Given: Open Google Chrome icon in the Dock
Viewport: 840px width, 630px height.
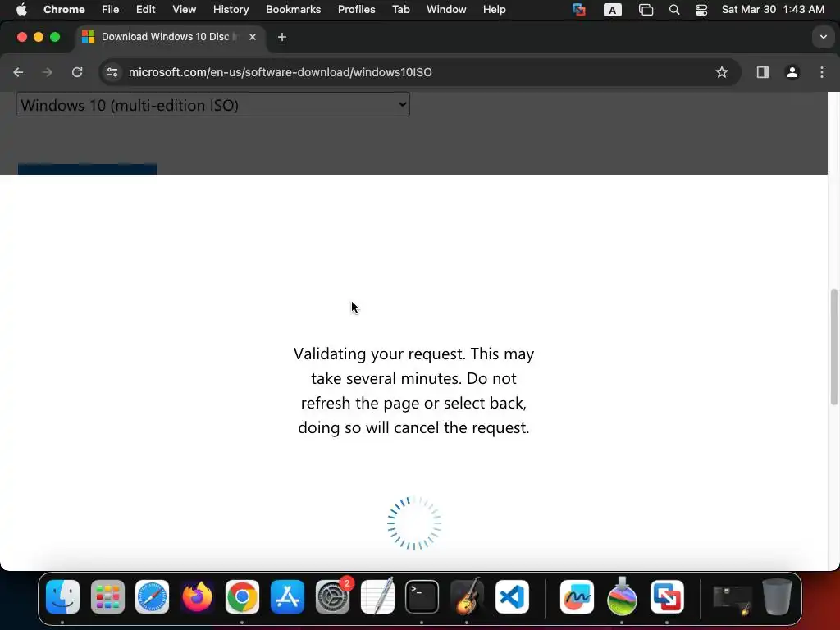Looking at the screenshot, I should (242, 596).
